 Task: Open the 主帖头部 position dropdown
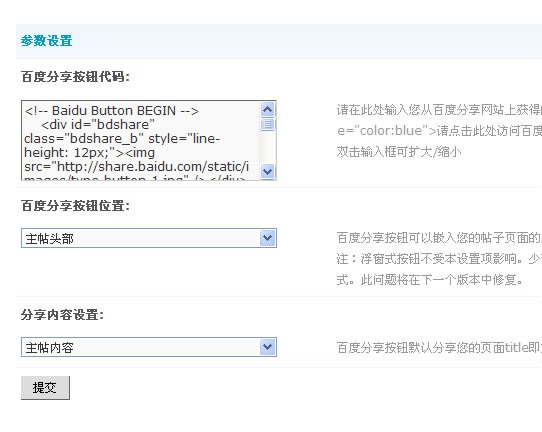coord(149,238)
